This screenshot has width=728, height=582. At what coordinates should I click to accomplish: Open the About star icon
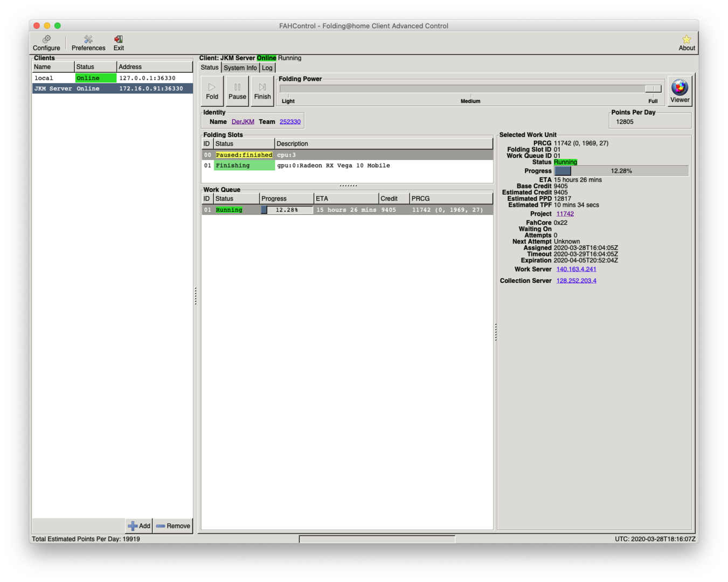coord(687,43)
